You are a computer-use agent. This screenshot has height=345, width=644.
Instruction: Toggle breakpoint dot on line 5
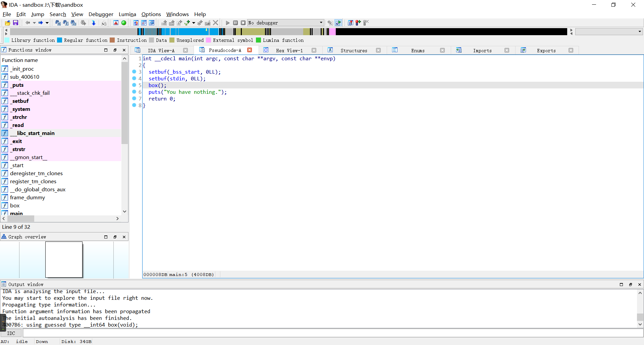134,85
